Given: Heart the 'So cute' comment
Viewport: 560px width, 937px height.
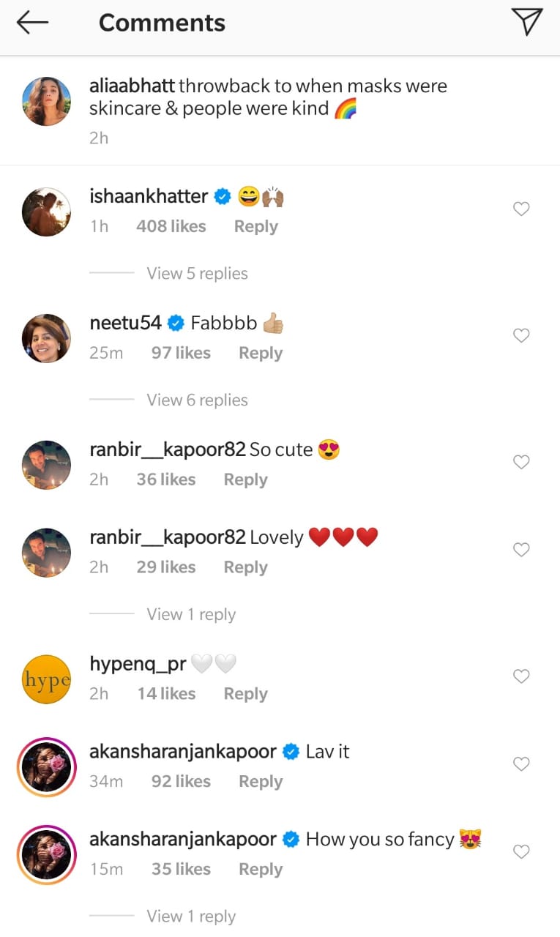Looking at the screenshot, I should pos(520,463).
